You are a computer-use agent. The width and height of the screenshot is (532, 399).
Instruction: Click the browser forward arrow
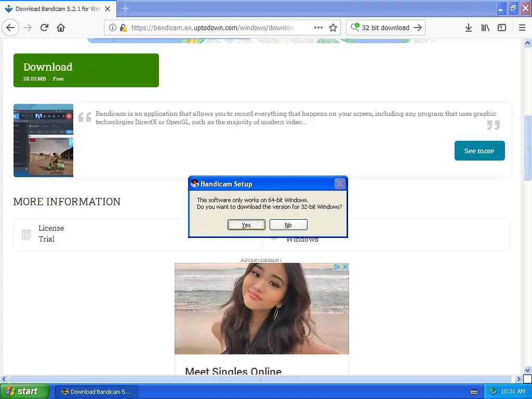pos(28,28)
